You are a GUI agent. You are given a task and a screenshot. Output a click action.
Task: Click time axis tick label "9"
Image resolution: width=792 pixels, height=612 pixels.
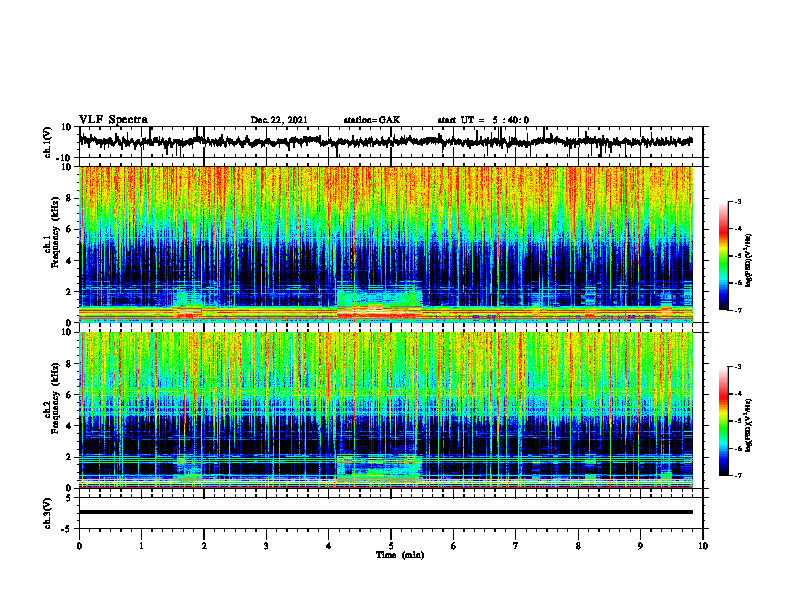640,546
